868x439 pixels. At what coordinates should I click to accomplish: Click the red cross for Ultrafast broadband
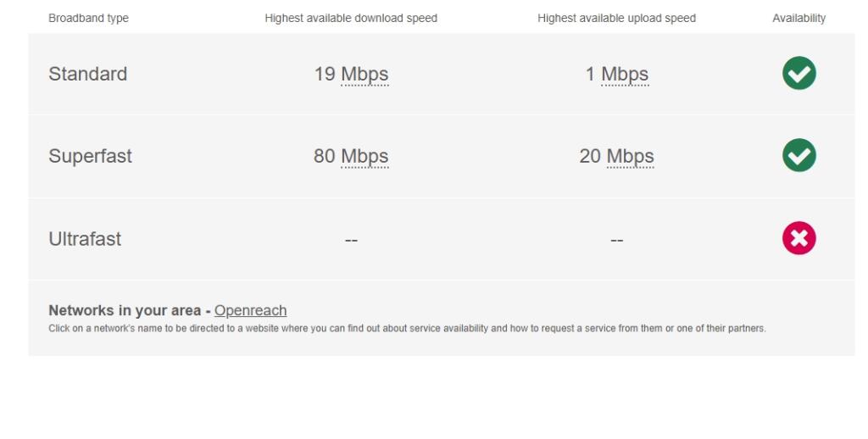pos(798,238)
